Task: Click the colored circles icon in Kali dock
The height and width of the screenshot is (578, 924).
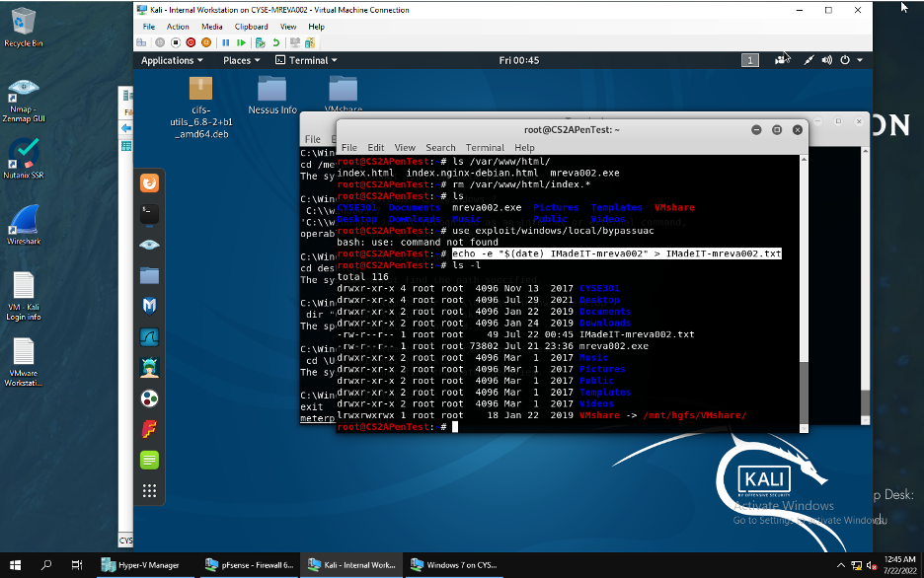Action: coord(149,398)
